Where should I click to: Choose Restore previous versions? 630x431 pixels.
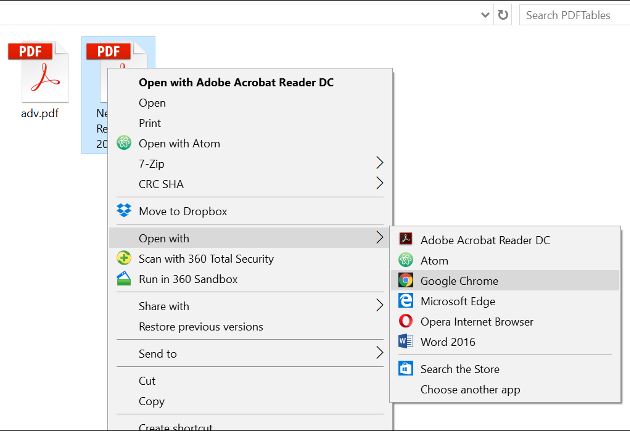click(x=250, y=327)
